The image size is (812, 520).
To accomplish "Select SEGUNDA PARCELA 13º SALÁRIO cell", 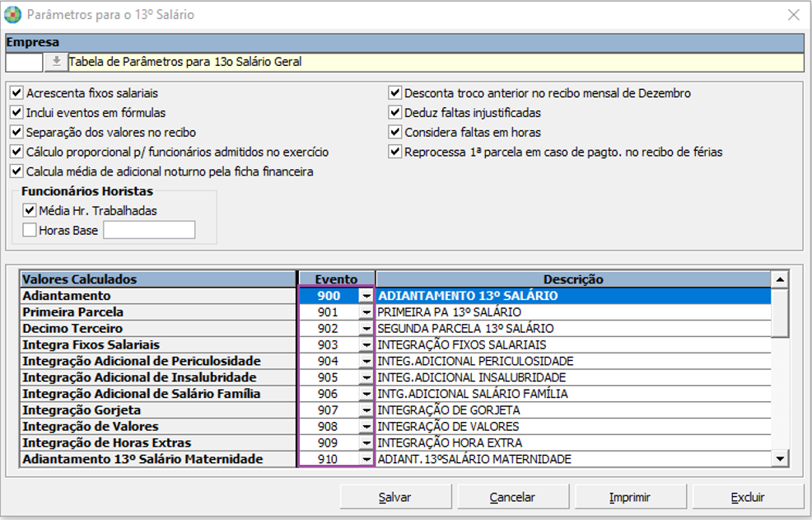I will click(x=573, y=329).
